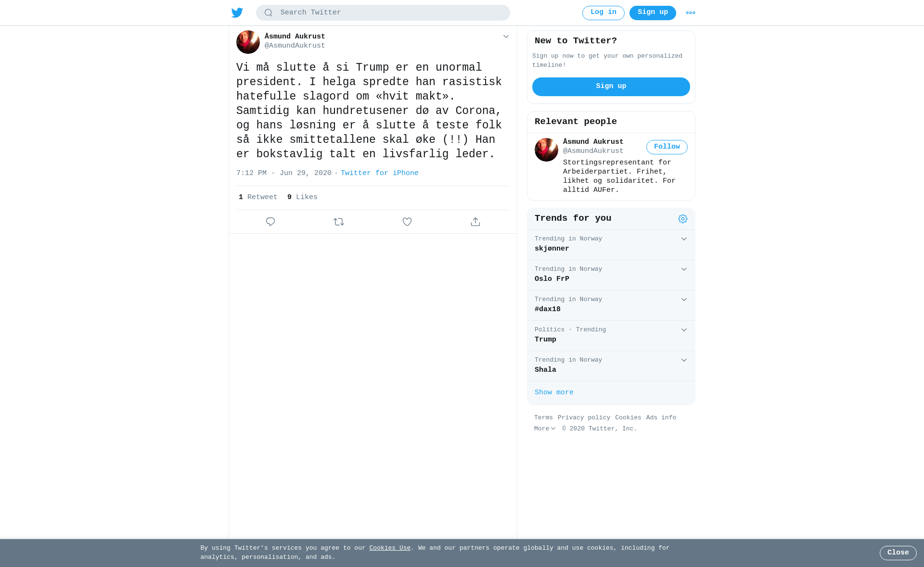This screenshot has height=567, width=924.
Task: Open options chevron for Trump trend
Action: tap(684, 330)
